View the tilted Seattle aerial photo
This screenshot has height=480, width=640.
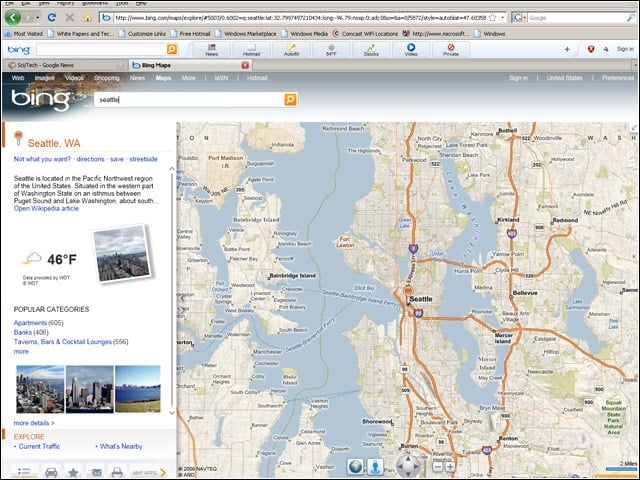click(x=122, y=253)
